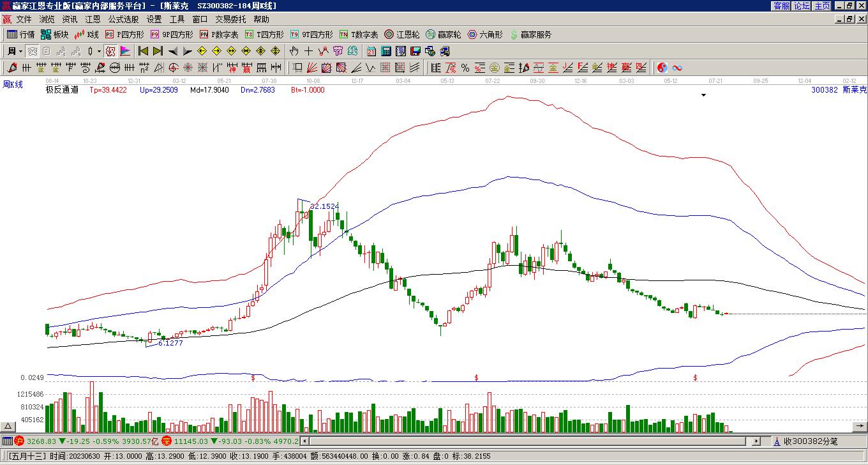Click the 赢 application icon on menu bar
The width and height of the screenshot is (868, 465).
[7, 20]
